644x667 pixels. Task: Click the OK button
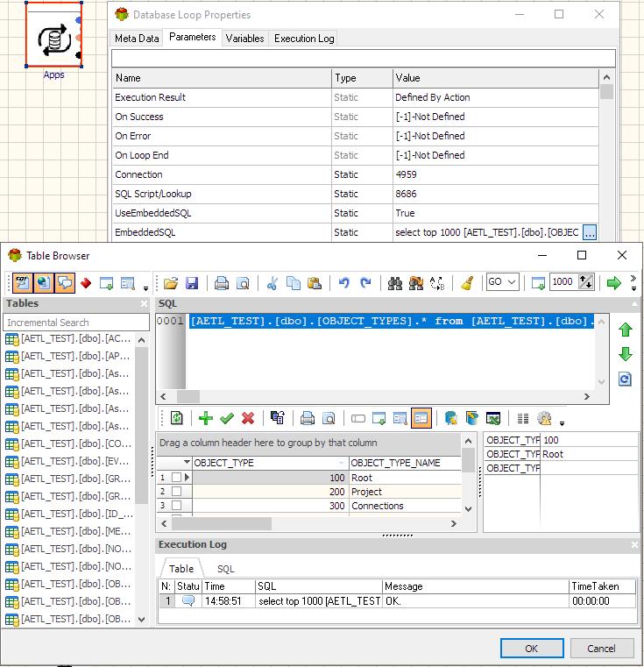(x=532, y=649)
